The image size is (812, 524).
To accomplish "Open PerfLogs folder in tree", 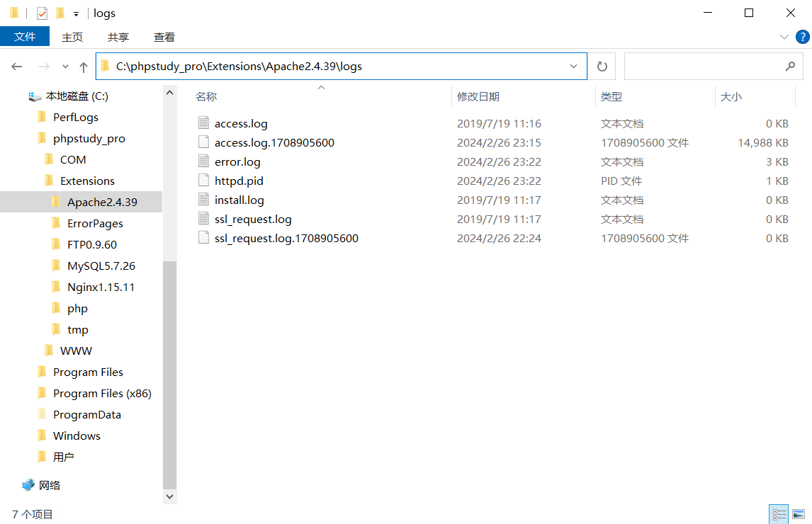I will 76,117.
